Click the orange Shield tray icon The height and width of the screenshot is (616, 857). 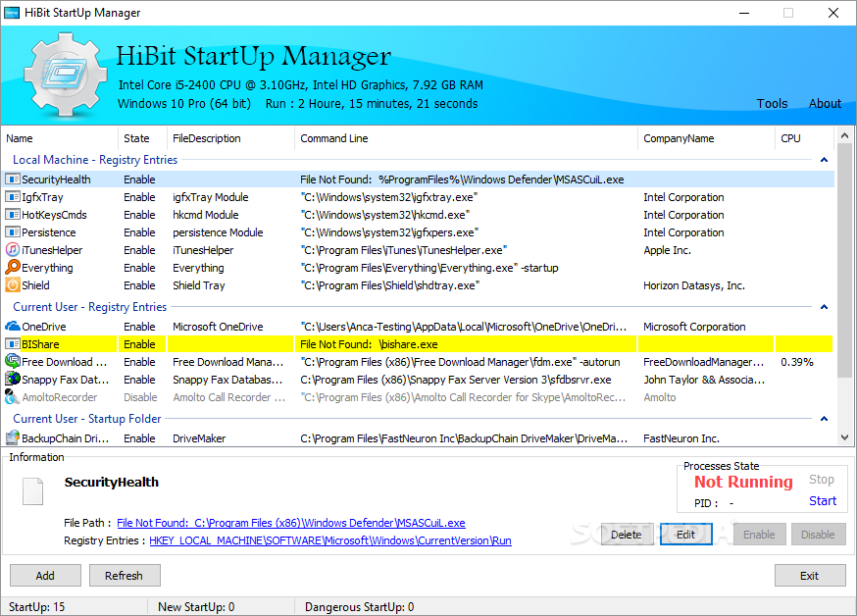13,285
